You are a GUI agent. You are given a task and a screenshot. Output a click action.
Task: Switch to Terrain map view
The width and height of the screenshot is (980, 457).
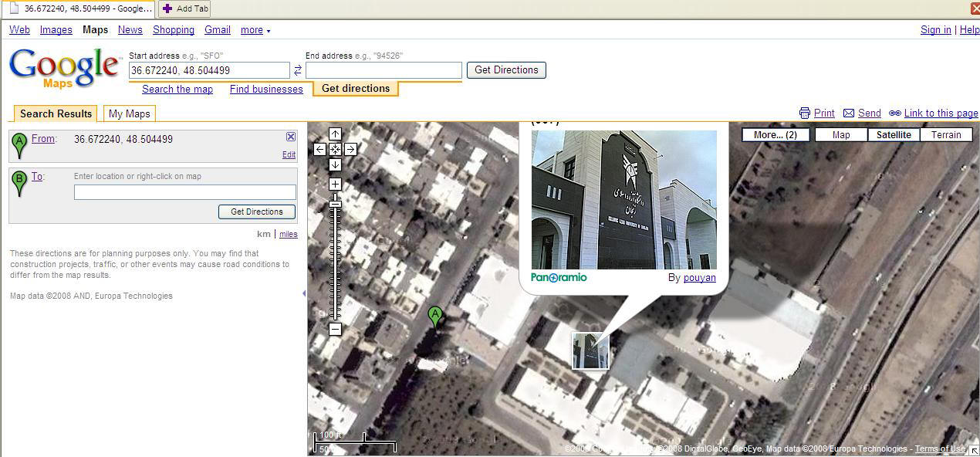946,134
